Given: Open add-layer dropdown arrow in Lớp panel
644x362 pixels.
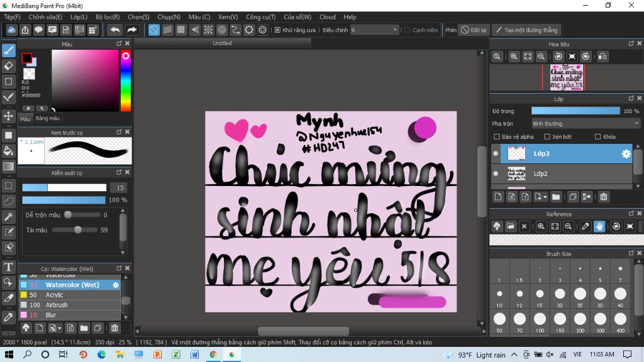Looking at the screenshot, I should (x=545, y=197).
